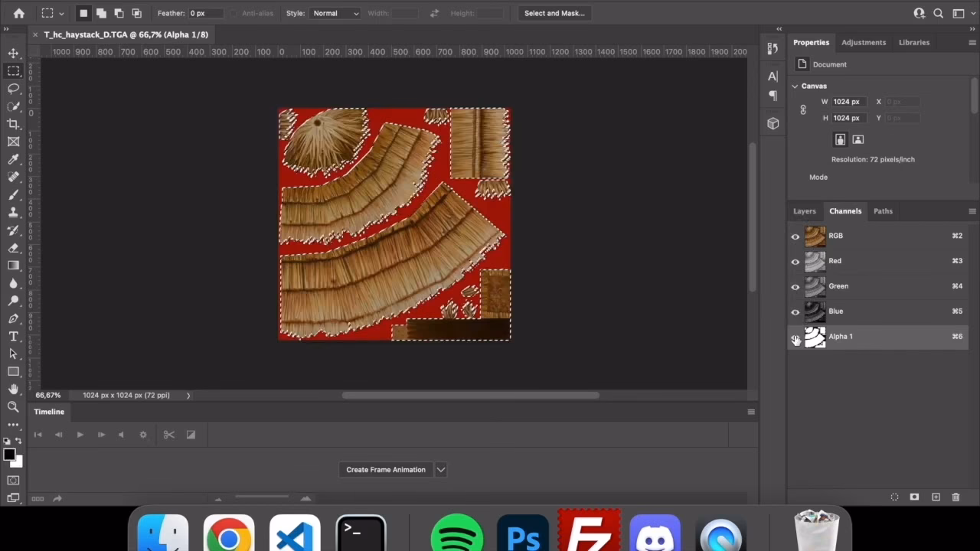Hide the Red channel visibility
The image size is (980, 551).
tap(795, 262)
